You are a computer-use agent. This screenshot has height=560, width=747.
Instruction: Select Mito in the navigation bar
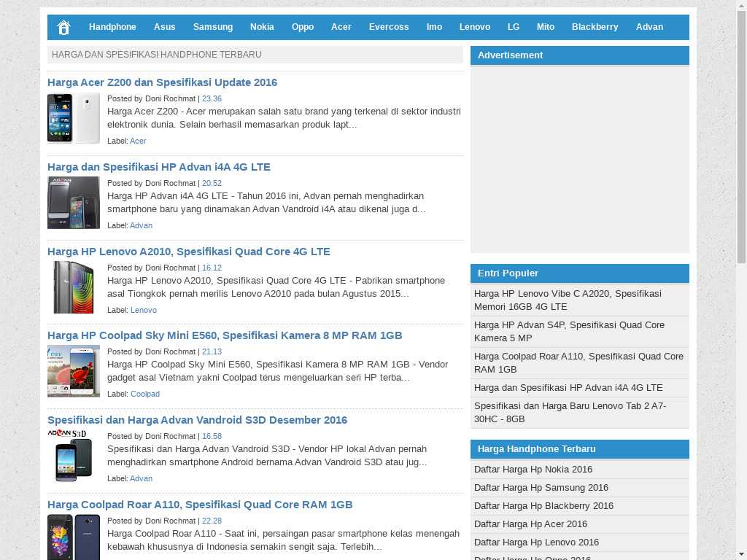546,27
